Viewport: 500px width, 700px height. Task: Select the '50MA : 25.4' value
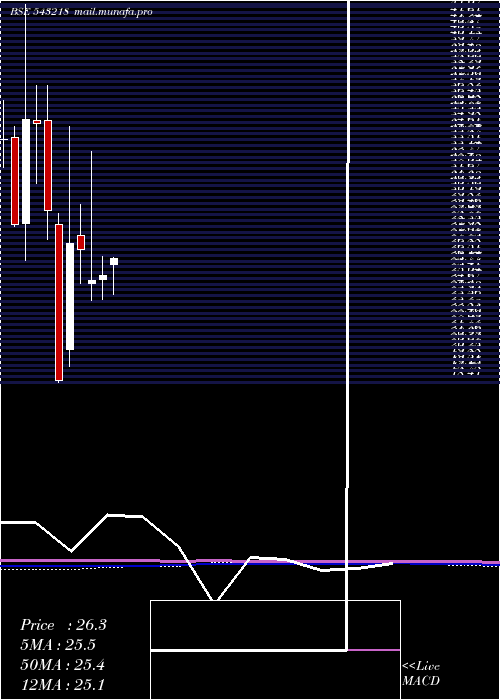(63, 665)
